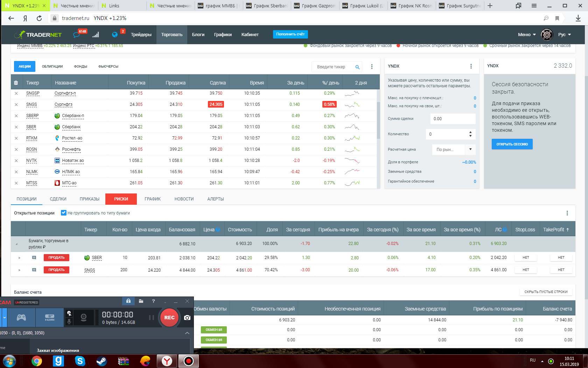Remove MTSS row with its X icon
The width and height of the screenshot is (588, 368).
point(16,183)
